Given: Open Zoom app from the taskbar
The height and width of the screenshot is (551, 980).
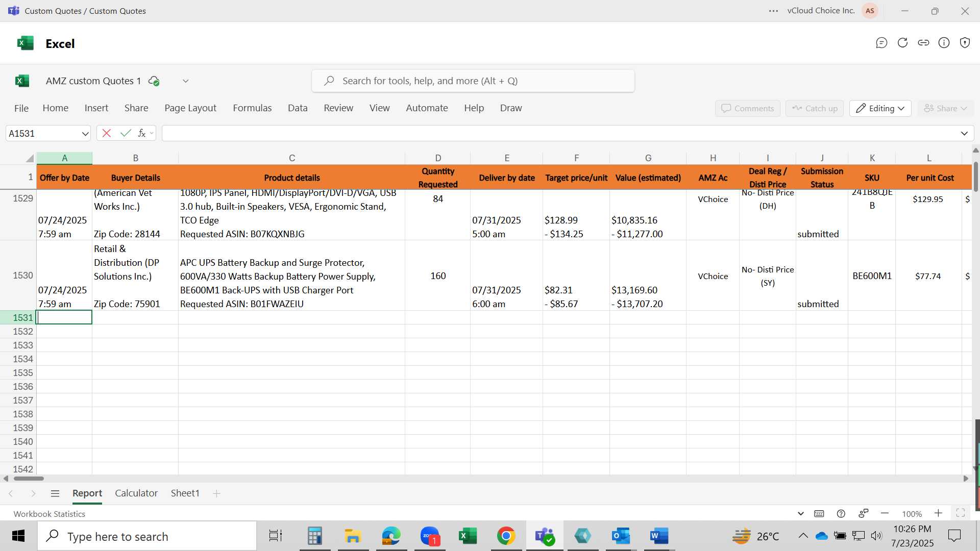Looking at the screenshot, I should 430,536.
